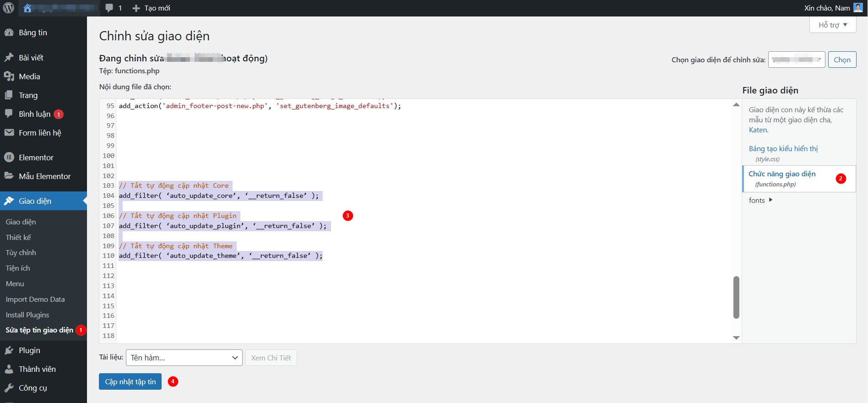Expand the fonts folder
The height and width of the screenshot is (403, 868).
760,200
